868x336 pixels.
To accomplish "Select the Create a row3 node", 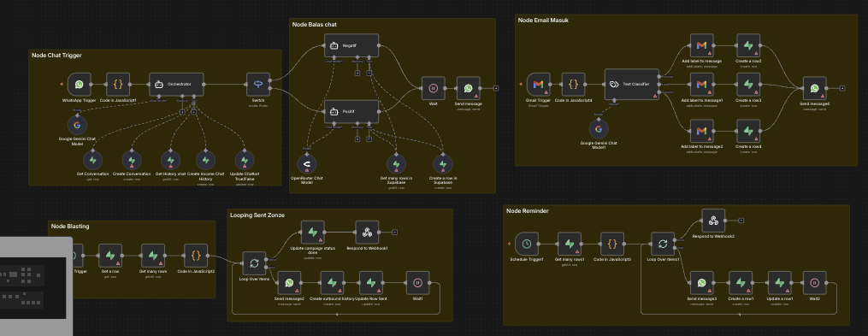I will click(x=748, y=85).
